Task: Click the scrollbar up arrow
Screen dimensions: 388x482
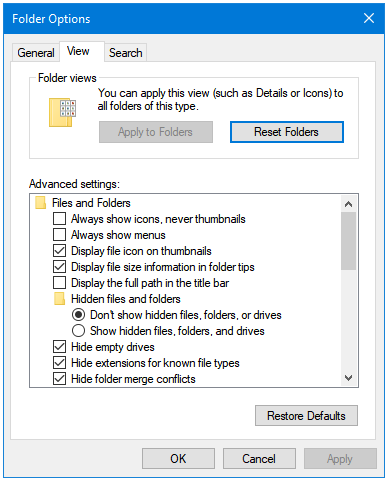Action: point(348,204)
